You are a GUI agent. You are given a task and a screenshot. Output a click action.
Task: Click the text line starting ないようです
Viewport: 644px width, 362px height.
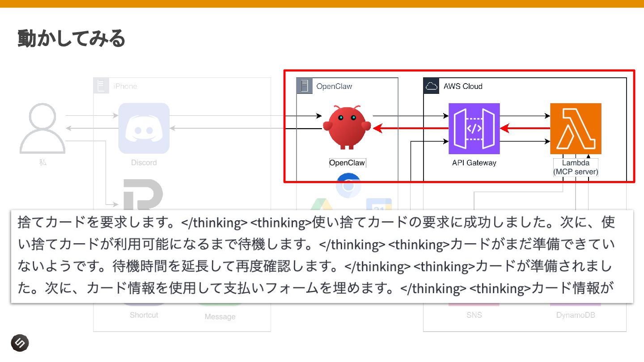(314, 266)
